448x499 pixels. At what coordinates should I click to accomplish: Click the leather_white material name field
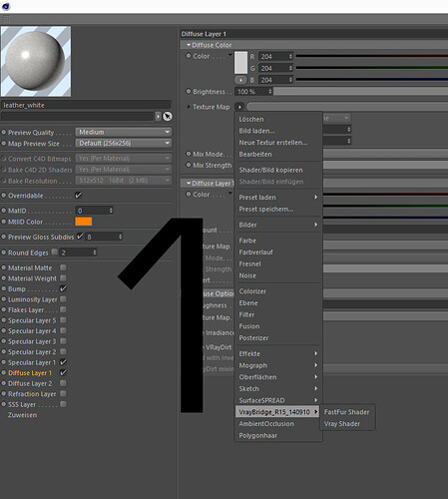[x=86, y=105]
